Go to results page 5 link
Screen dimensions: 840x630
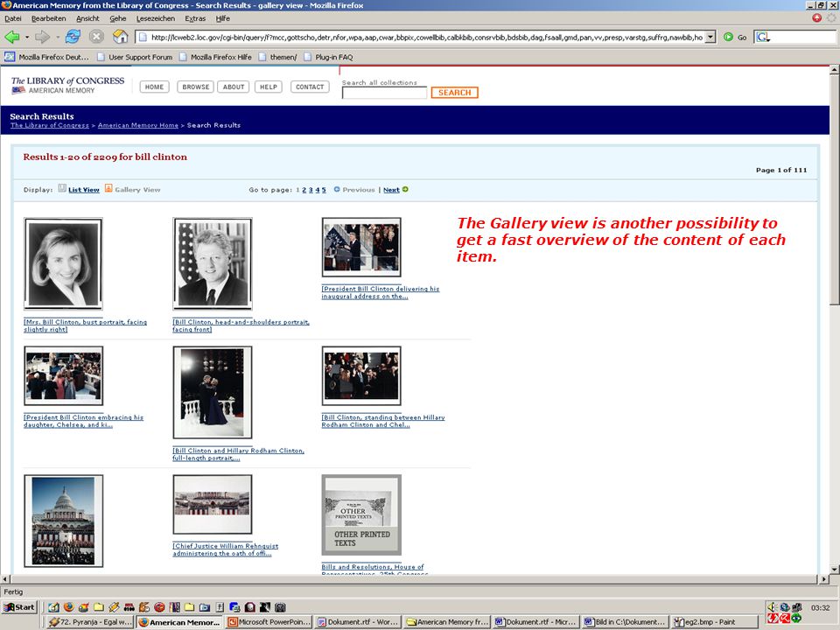324,190
